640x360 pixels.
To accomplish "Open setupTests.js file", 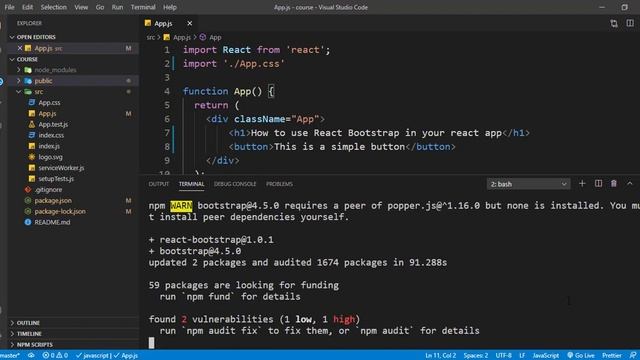I will [x=56, y=179].
